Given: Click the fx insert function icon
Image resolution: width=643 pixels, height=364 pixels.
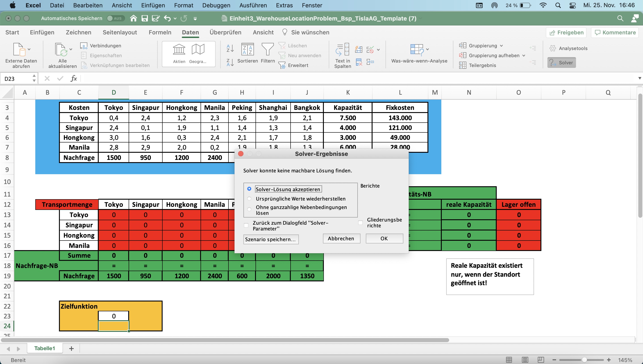Looking at the screenshot, I should coord(73,79).
